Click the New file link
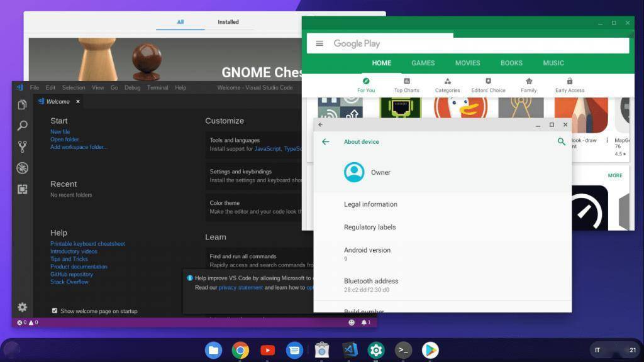 [60, 132]
